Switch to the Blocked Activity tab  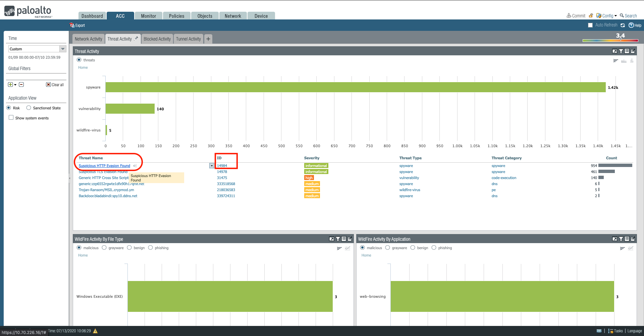pos(157,39)
